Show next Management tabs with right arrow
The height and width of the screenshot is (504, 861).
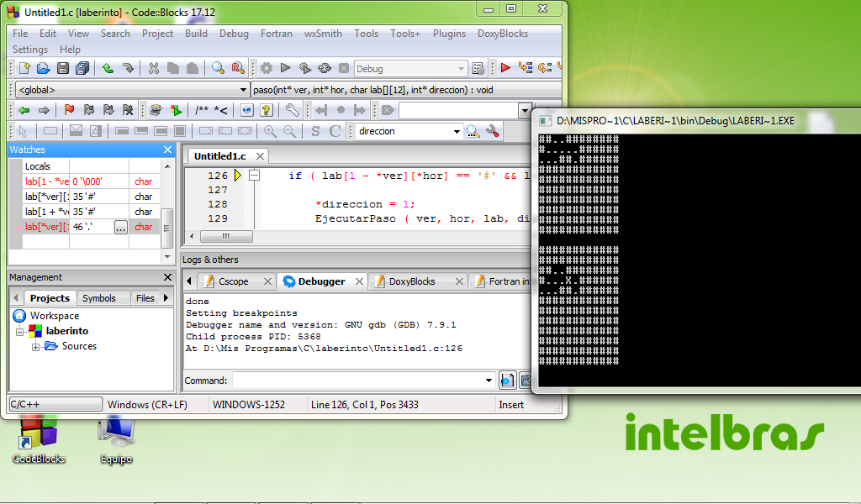[166, 298]
